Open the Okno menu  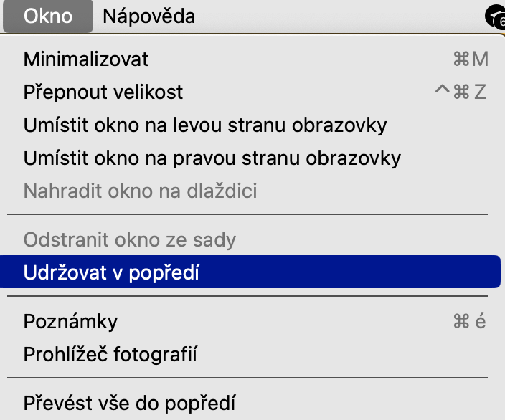tap(47, 16)
